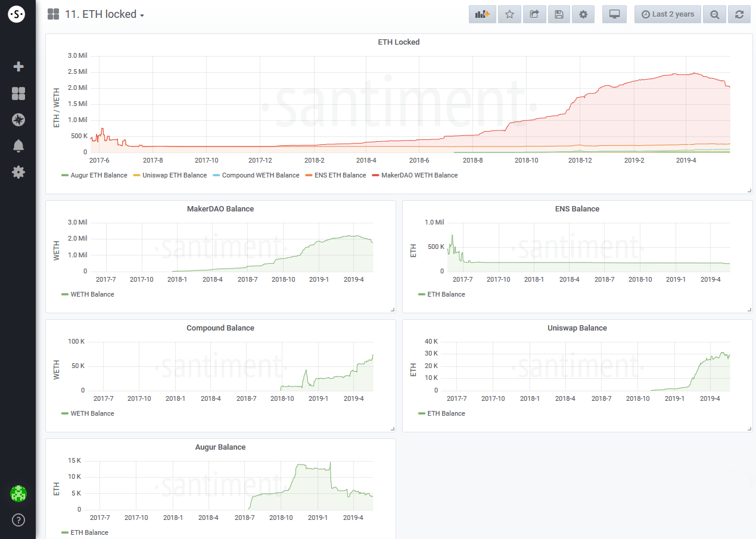Click the 3.0 Mil label on ETH Locked axis
Screen dimensions: 756x539
(77, 55)
